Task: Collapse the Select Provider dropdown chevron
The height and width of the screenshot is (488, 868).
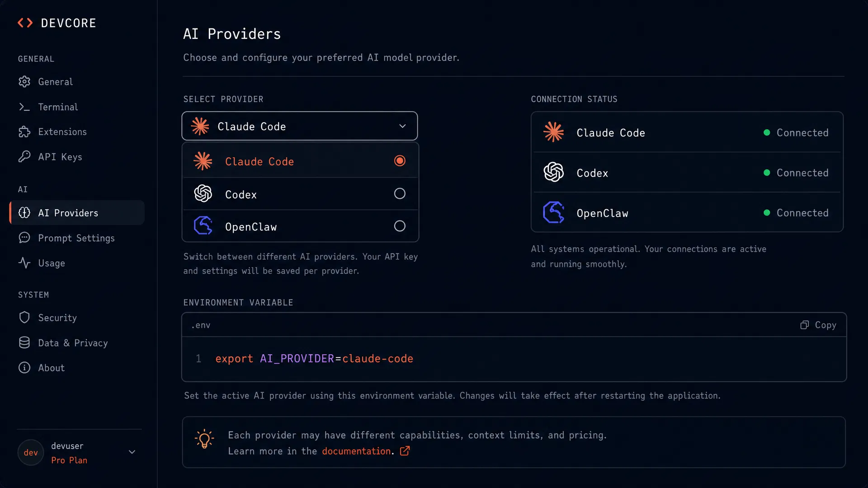Action: pyautogui.click(x=402, y=126)
